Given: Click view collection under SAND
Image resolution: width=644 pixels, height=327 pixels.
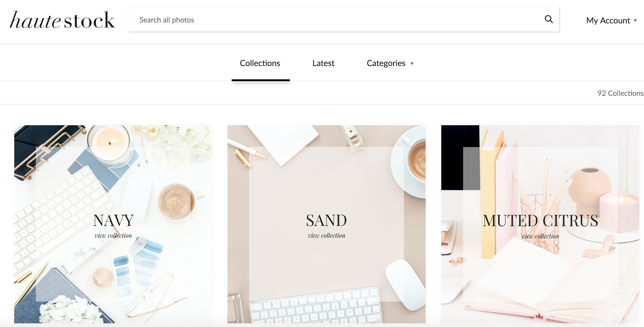Looking at the screenshot, I should [327, 236].
